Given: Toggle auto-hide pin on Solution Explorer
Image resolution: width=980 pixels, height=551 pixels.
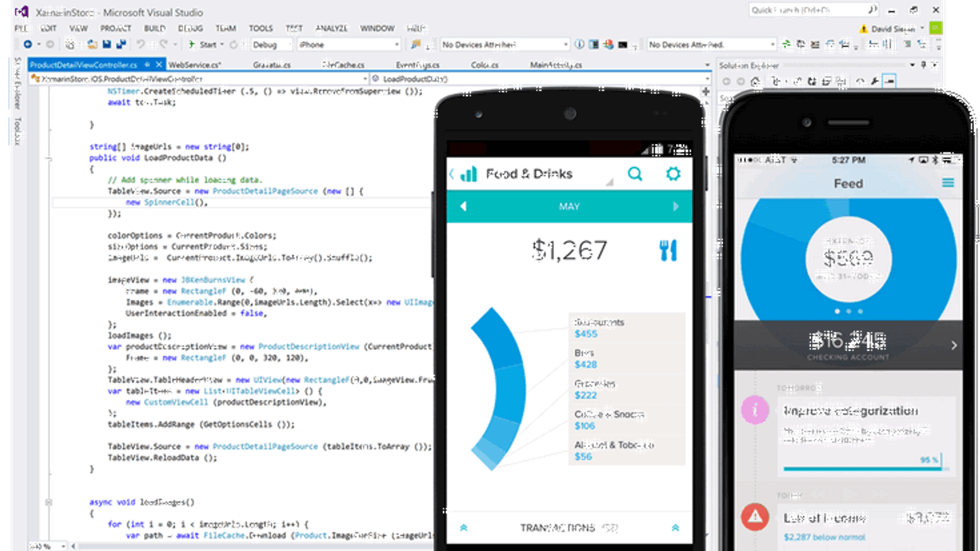Looking at the screenshot, I should [923, 65].
